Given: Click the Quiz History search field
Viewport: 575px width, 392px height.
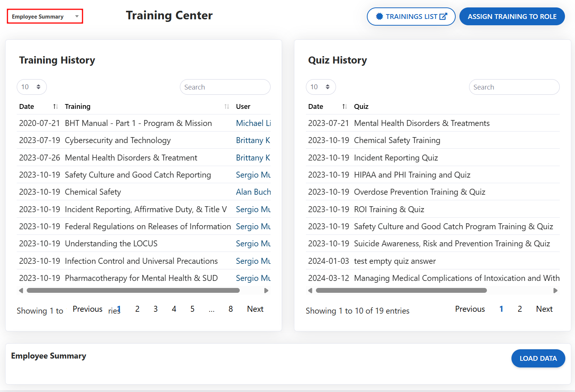Looking at the screenshot, I should 514,87.
